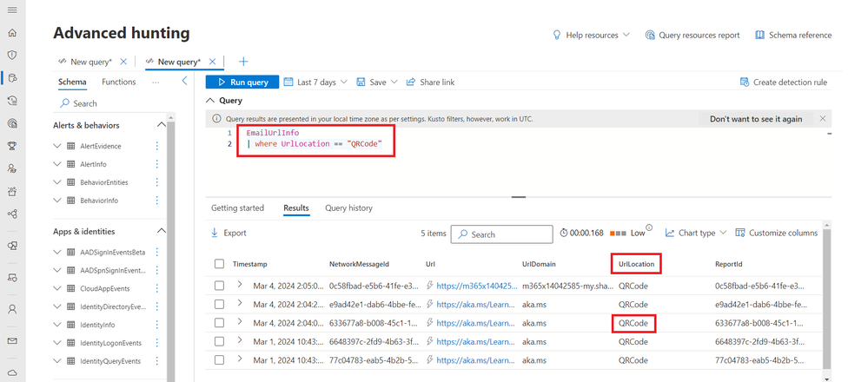Add a new query tab

[243, 62]
